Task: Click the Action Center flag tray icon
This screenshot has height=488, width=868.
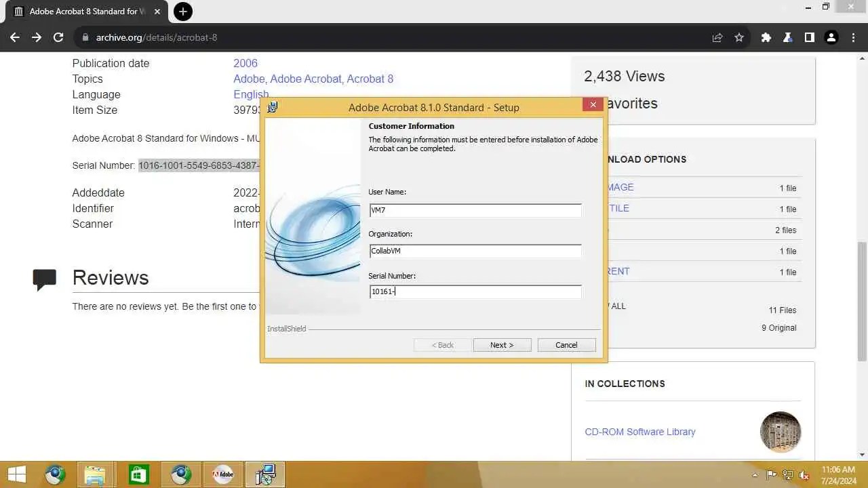Action: pyautogui.click(x=772, y=475)
